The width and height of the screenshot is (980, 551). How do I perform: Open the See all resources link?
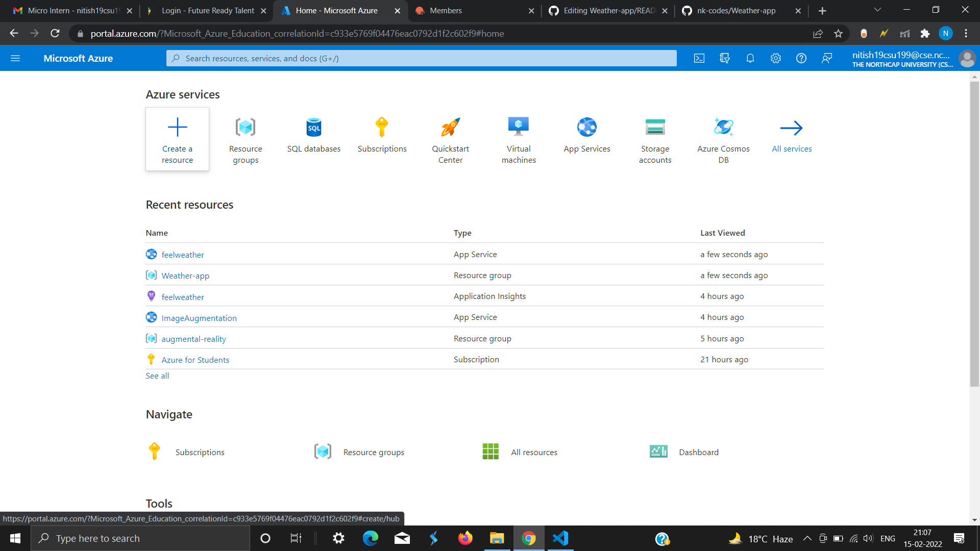click(157, 376)
